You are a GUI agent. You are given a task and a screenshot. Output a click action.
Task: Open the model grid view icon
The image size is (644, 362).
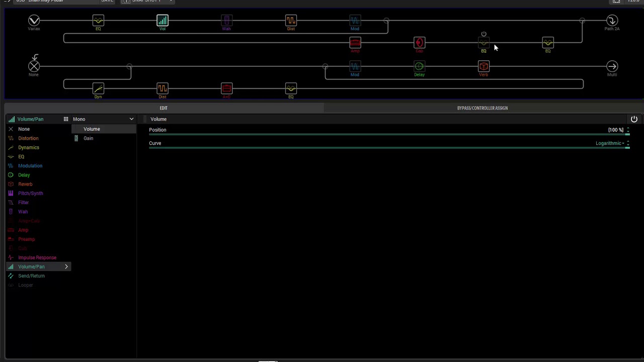tap(66, 119)
